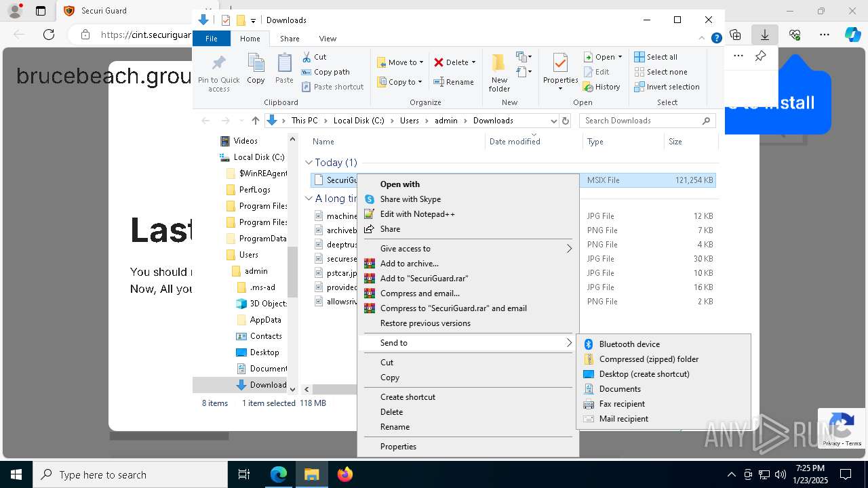Choose Add to "SecuriGuard.rar"

tap(468, 279)
